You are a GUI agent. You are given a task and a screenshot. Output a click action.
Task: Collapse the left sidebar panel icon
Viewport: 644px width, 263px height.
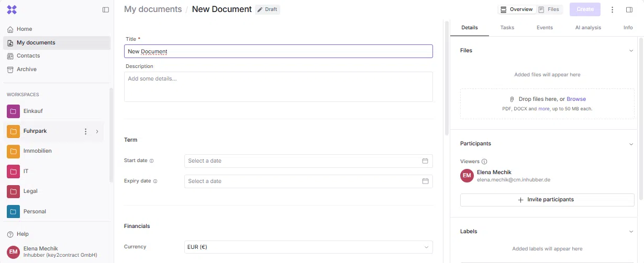[106, 9]
